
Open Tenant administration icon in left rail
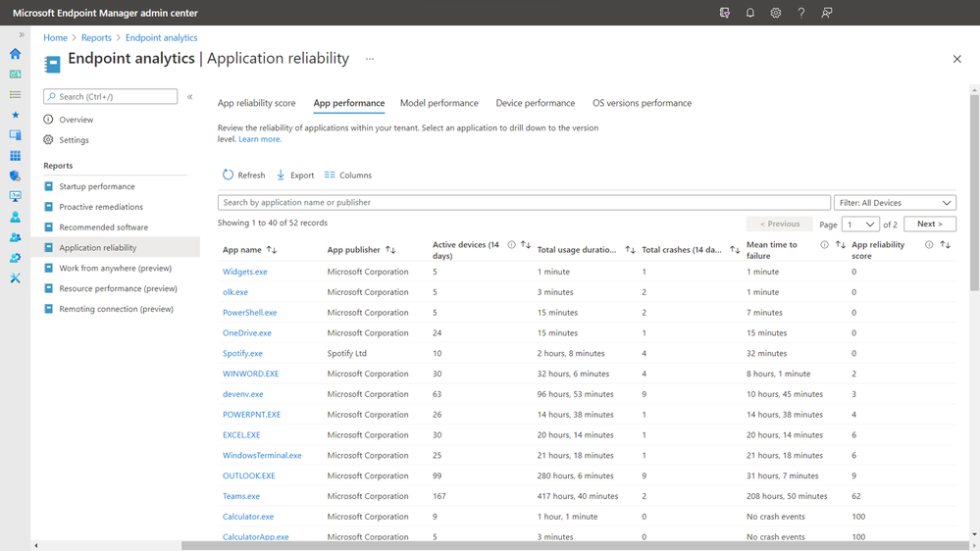(x=15, y=258)
